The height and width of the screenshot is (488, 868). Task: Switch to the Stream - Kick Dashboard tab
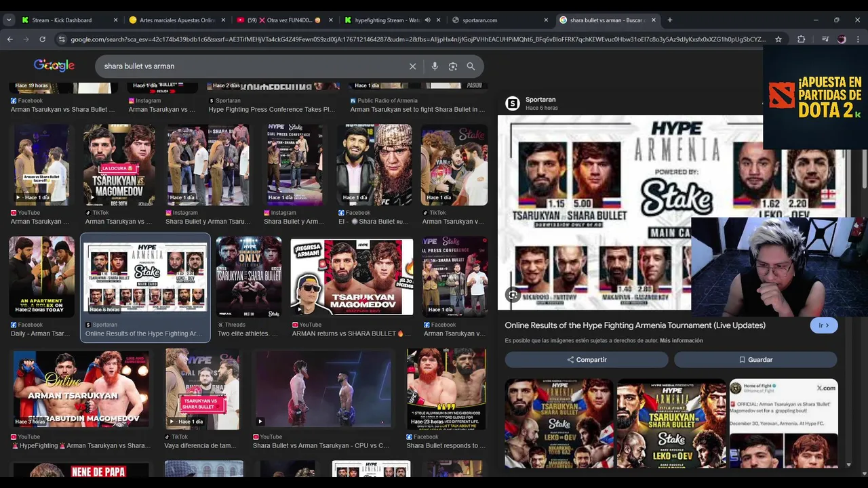70,20
